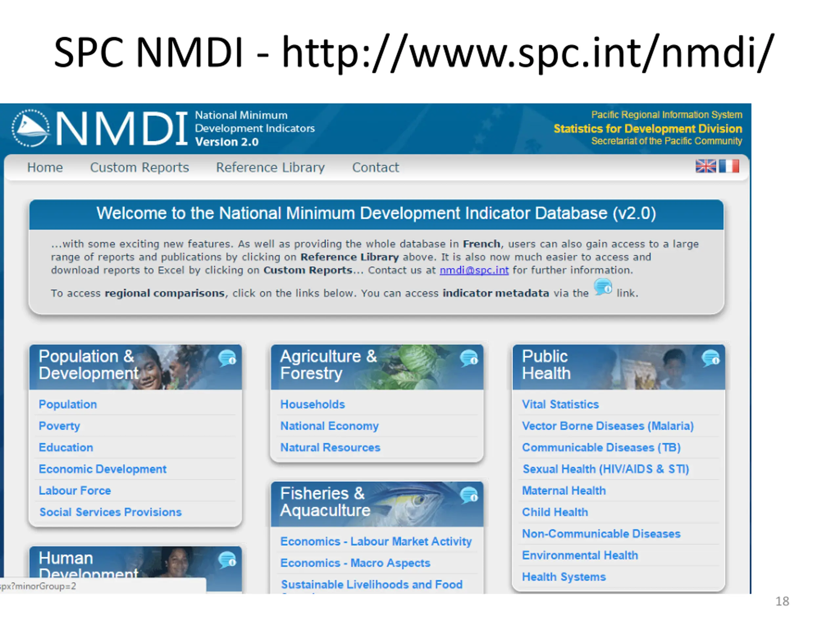
Task: Open the National Economy link
Action: tap(329, 426)
